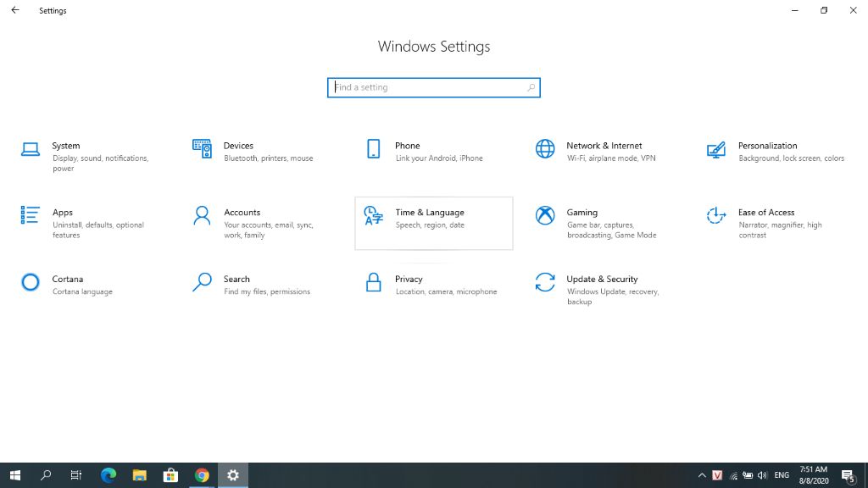
Task: Open the Phone icon
Action: coord(374,149)
